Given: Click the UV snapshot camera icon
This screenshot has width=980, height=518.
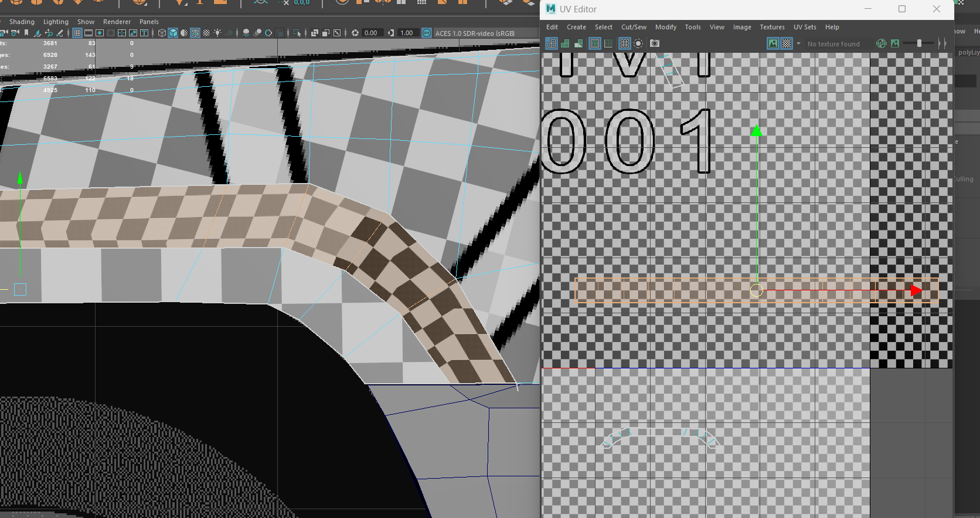Looking at the screenshot, I should point(655,43).
